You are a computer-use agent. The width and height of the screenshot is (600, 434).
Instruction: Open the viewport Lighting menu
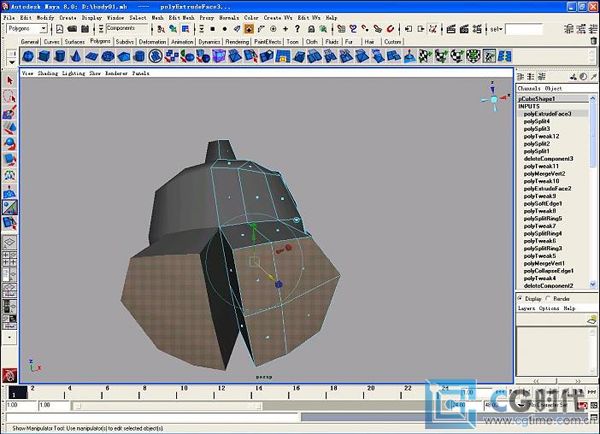click(x=73, y=73)
